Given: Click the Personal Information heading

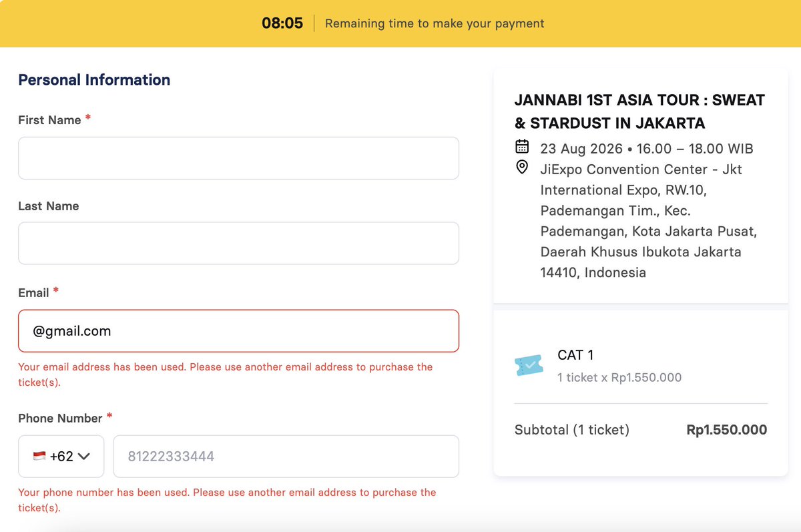Looking at the screenshot, I should point(94,80).
